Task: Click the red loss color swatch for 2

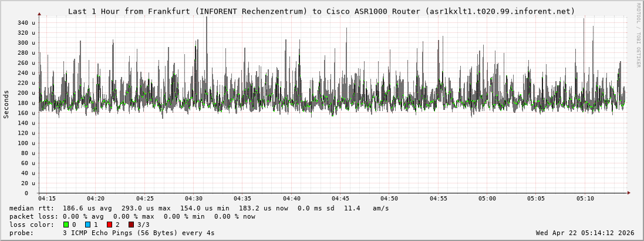Action: (x=109, y=225)
